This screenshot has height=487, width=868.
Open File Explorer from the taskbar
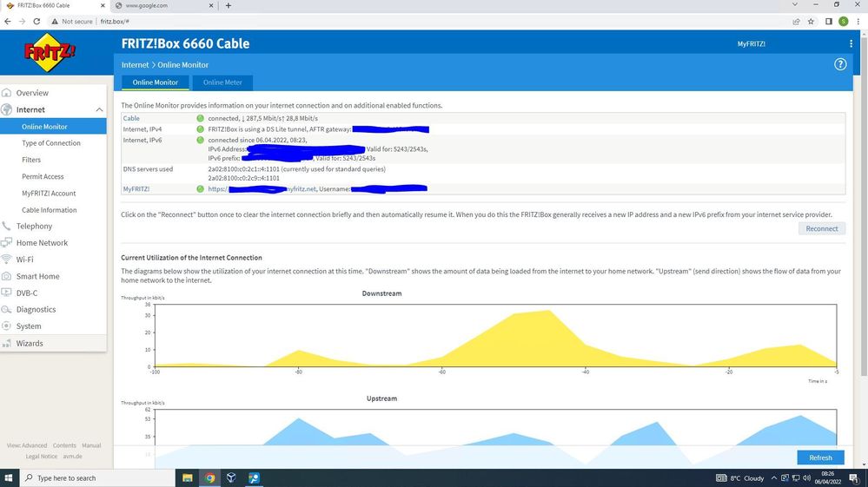(x=187, y=477)
